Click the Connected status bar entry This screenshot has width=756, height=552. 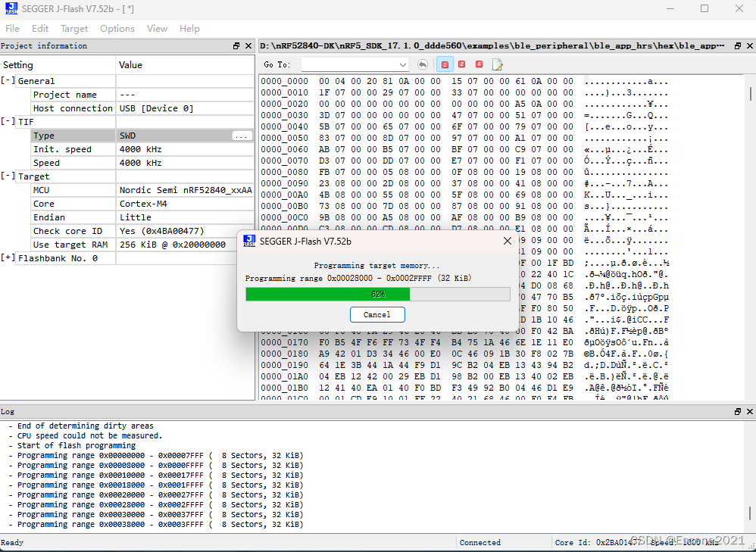pos(480,542)
